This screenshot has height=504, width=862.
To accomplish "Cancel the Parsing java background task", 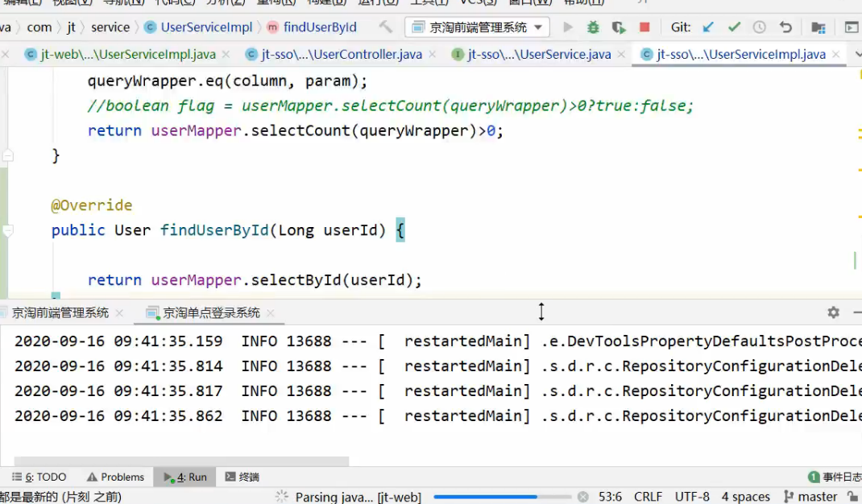I will pyautogui.click(x=582, y=497).
